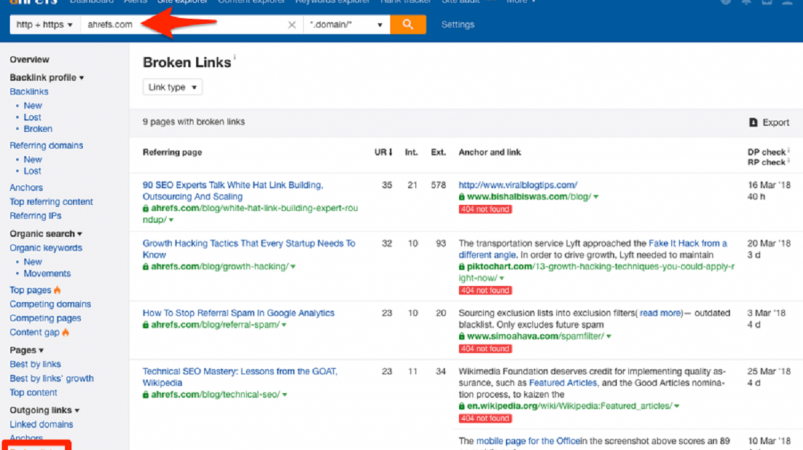Click the orange search magnifier button
This screenshot has height=450, width=803.
coord(408,24)
